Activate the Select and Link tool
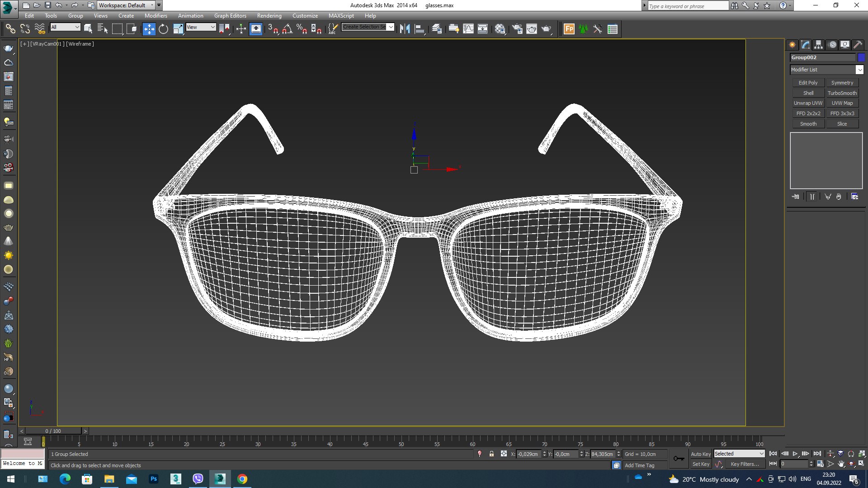868x488 pixels. point(10,29)
